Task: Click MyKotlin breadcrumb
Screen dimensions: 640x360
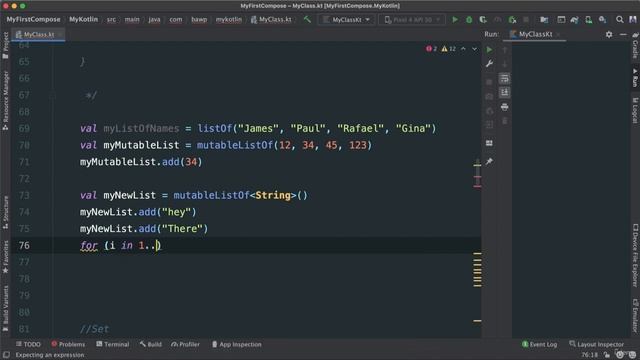Action: point(83,19)
